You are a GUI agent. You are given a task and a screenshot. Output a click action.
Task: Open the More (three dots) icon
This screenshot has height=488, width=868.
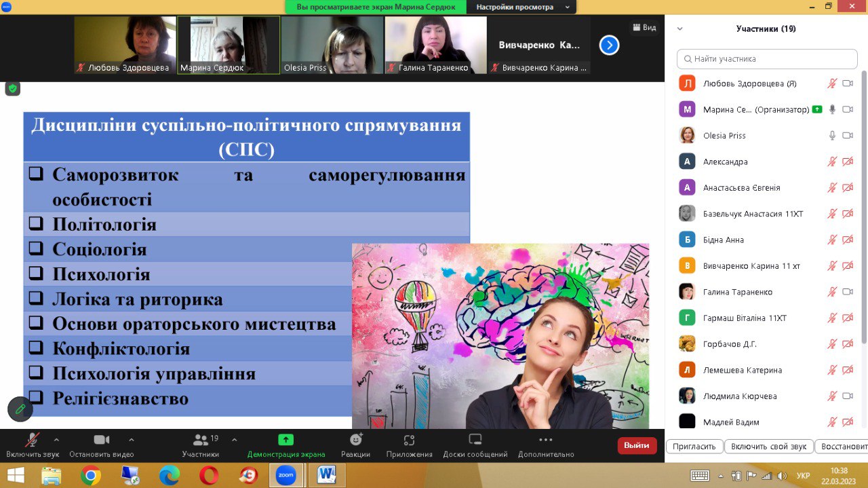point(546,440)
